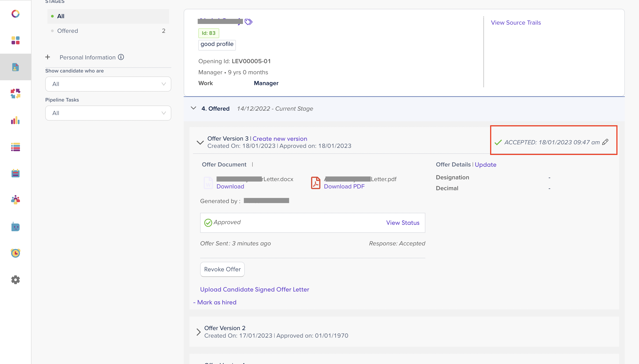Open the settings gear sidebar icon
Viewport: 639px width, 364px height.
point(16,280)
